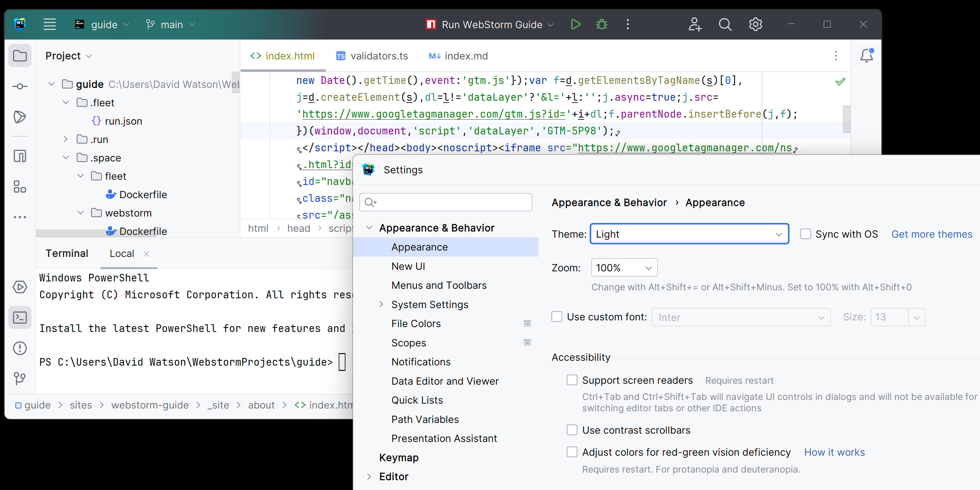Click the Appearance menu item
This screenshot has height=490, width=980.
[420, 246]
